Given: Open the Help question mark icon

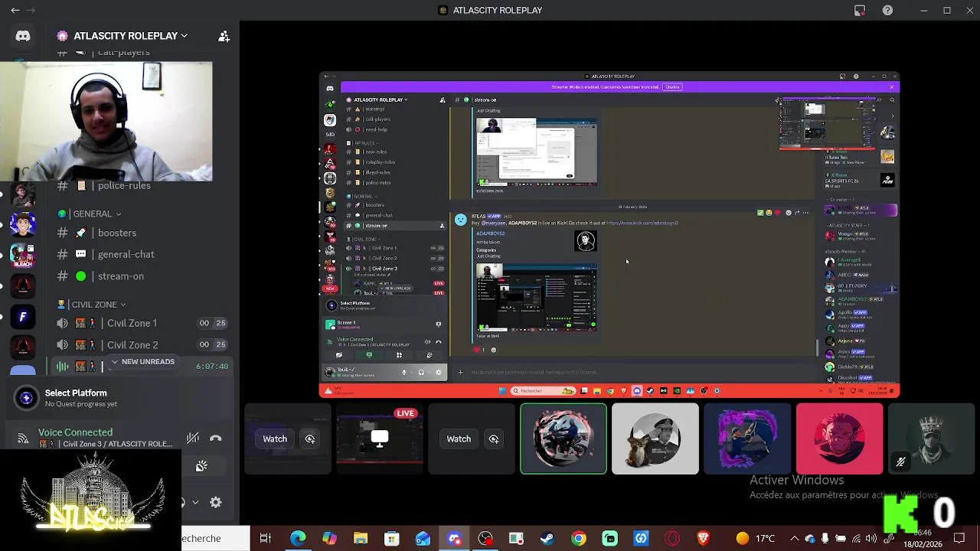Looking at the screenshot, I should (x=887, y=10).
